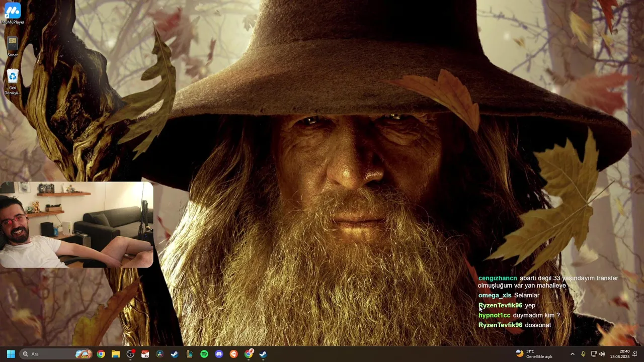
Task: Click chat username cengizhancn
Action: (498, 278)
